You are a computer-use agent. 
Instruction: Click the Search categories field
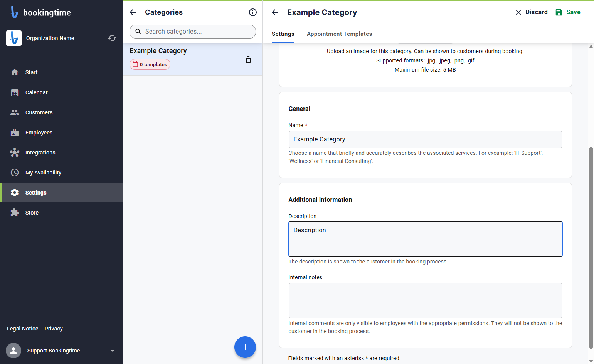point(193,32)
